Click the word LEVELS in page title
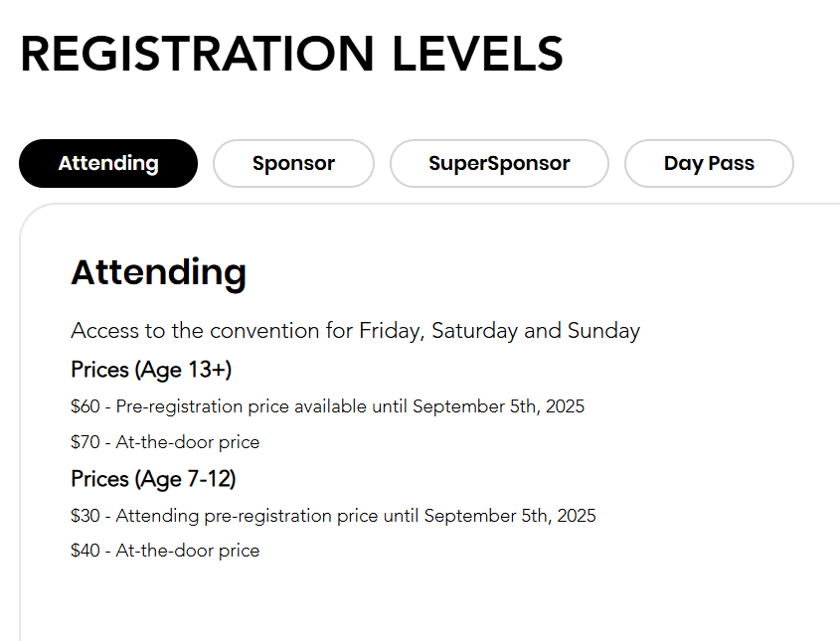This screenshot has width=840, height=641. click(x=478, y=55)
